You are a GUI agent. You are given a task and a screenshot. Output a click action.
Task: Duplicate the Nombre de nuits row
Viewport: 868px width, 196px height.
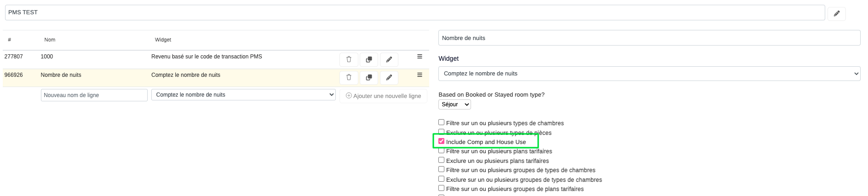pyautogui.click(x=369, y=78)
